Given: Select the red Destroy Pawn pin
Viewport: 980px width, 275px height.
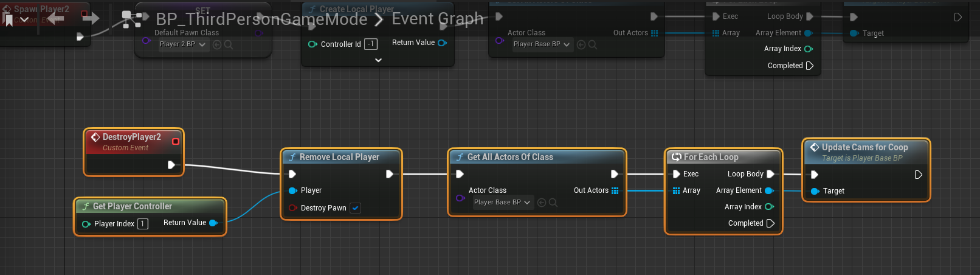Looking at the screenshot, I should [292, 208].
